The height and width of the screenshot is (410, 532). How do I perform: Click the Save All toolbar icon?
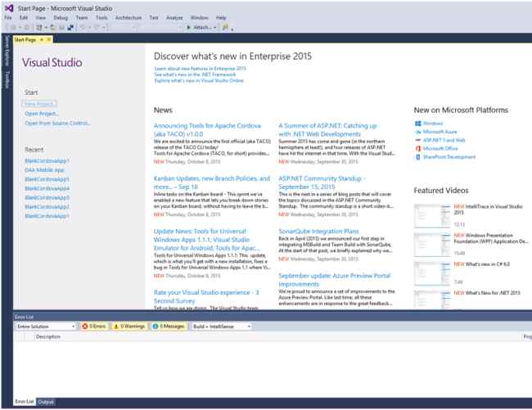tap(70, 28)
